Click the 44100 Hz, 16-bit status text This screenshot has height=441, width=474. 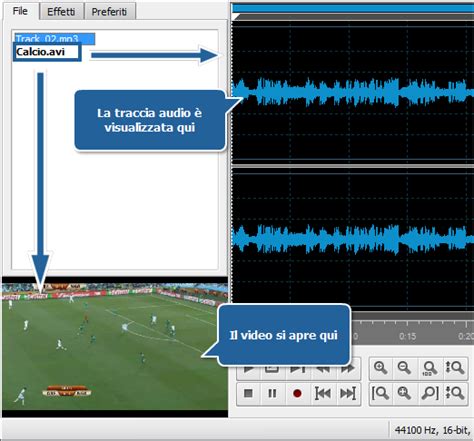coord(432,430)
